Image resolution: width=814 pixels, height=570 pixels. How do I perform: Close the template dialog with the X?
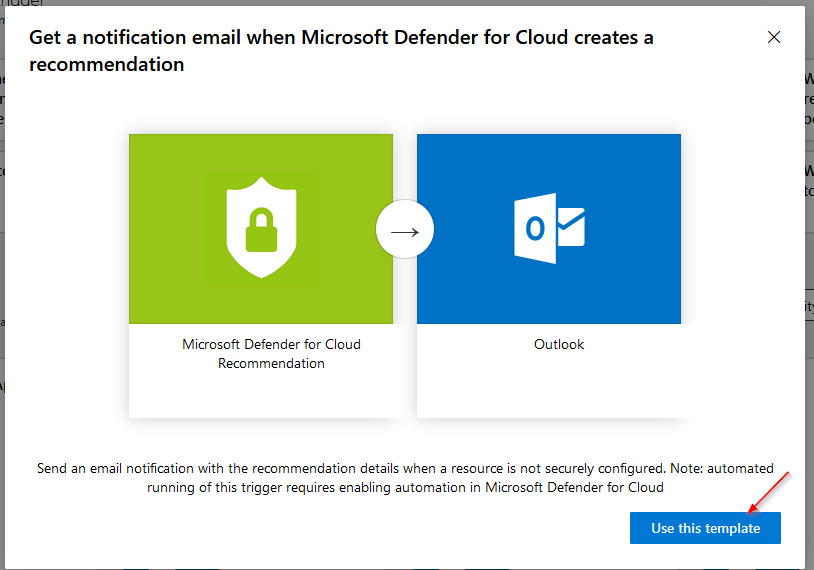click(x=774, y=37)
